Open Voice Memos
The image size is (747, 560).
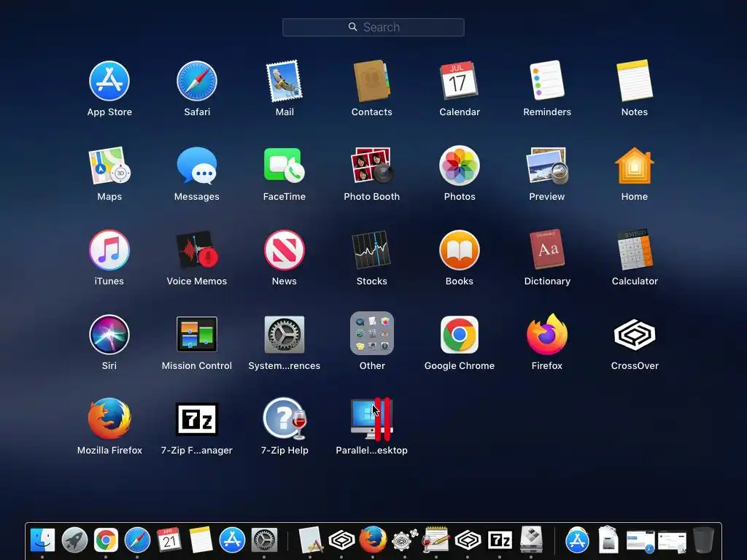click(197, 250)
